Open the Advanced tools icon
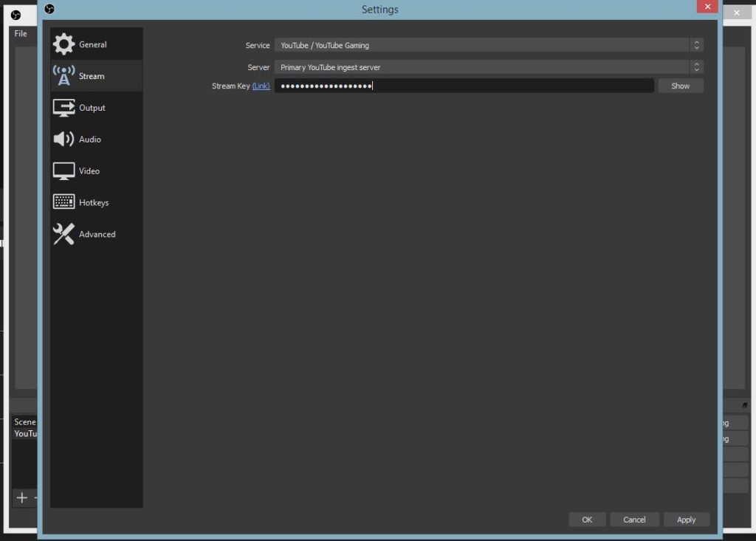Viewport: 756px width, 541px height. pos(63,234)
